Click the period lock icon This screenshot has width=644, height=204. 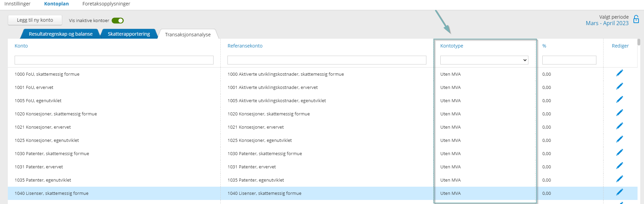click(636, 19)
